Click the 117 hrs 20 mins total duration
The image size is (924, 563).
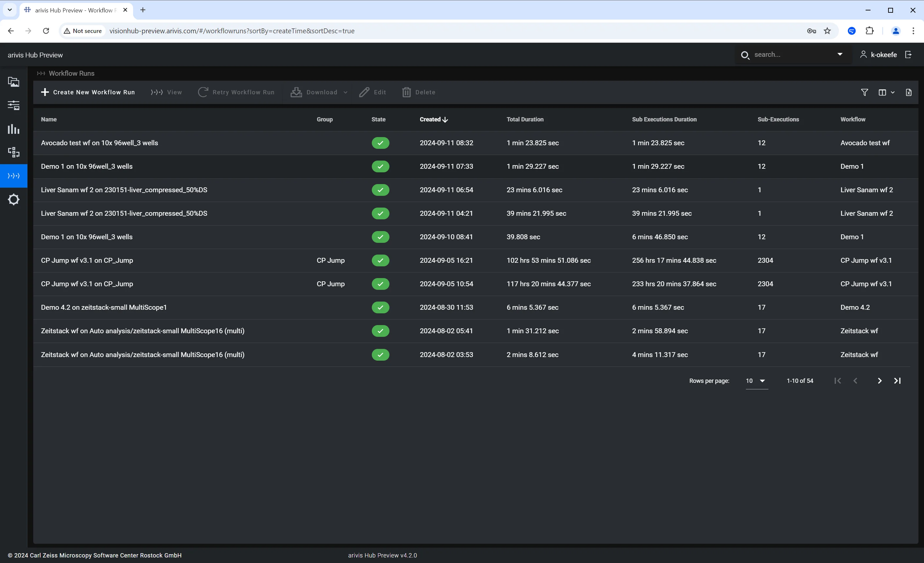point(549,284)
